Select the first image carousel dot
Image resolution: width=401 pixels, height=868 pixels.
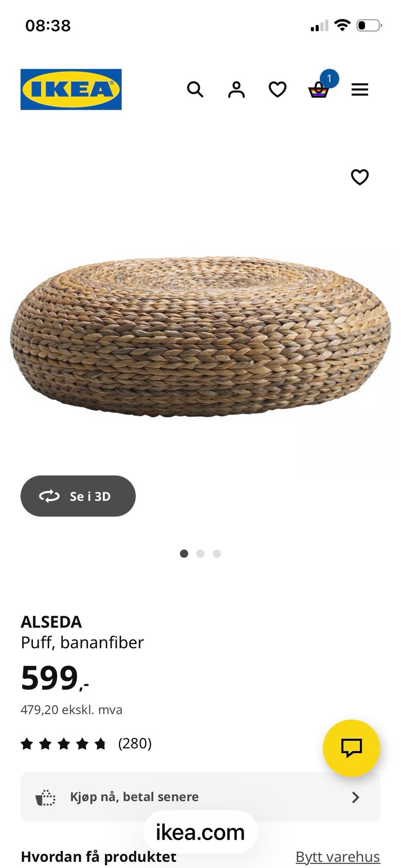(x=184, y=553)
